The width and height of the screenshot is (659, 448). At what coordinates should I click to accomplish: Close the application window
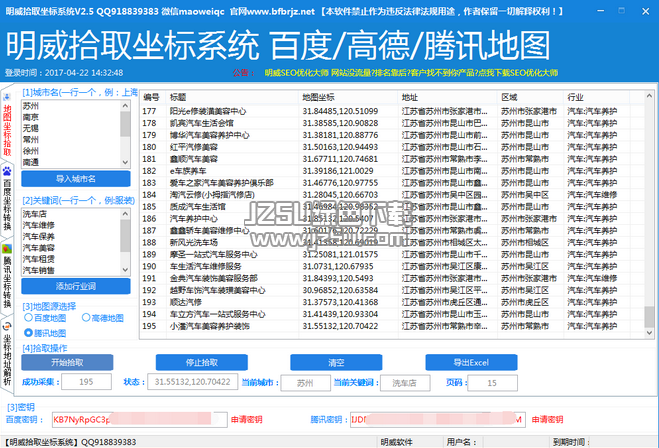646,11
